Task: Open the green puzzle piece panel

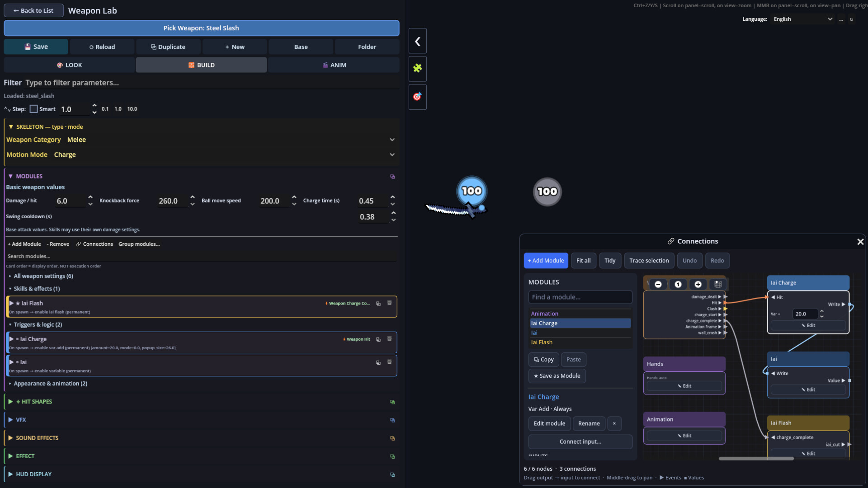Action: 417,68
